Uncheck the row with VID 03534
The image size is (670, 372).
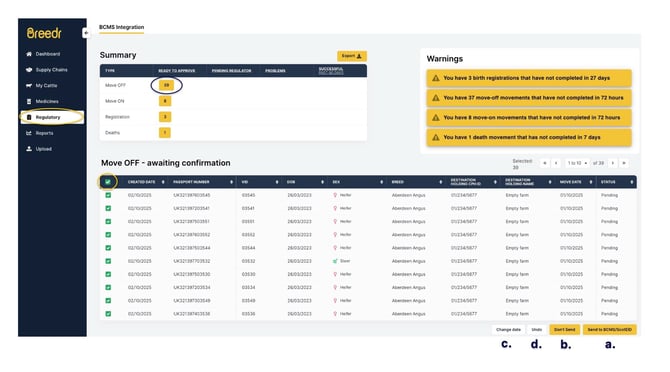(x=108, y=287)
